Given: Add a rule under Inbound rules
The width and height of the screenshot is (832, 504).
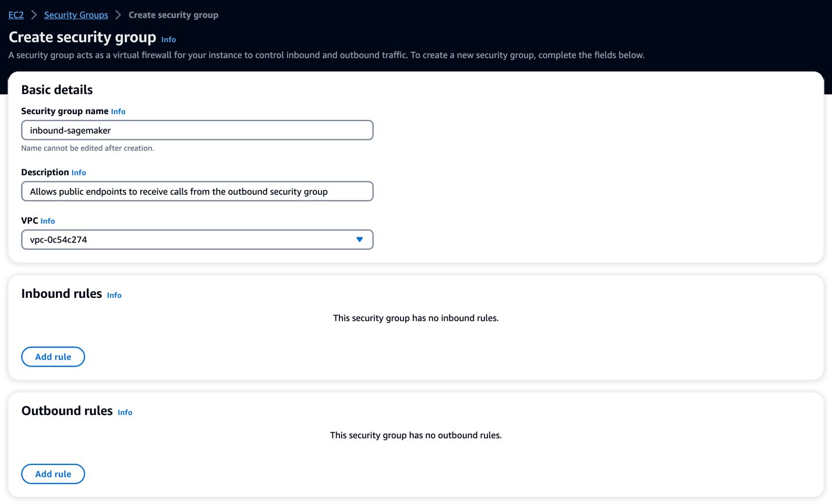Looking at the screenshot, I should (53, 356).
